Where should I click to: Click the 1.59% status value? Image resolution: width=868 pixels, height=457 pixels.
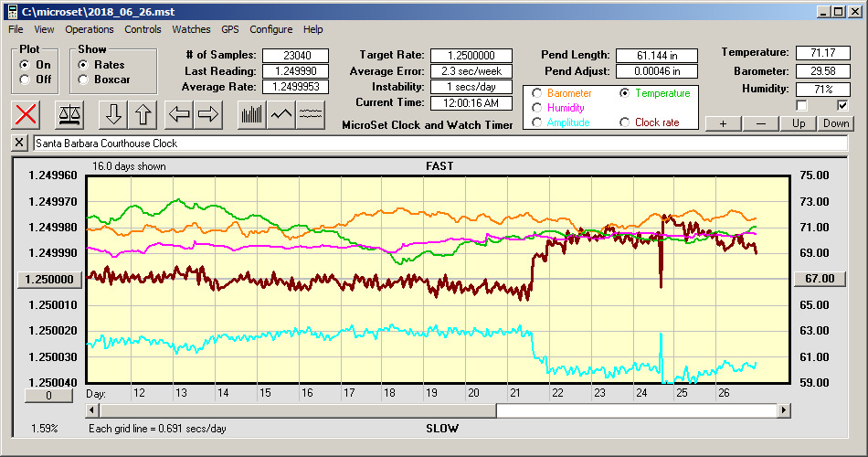pyautogui.click(x=44, y=428)
